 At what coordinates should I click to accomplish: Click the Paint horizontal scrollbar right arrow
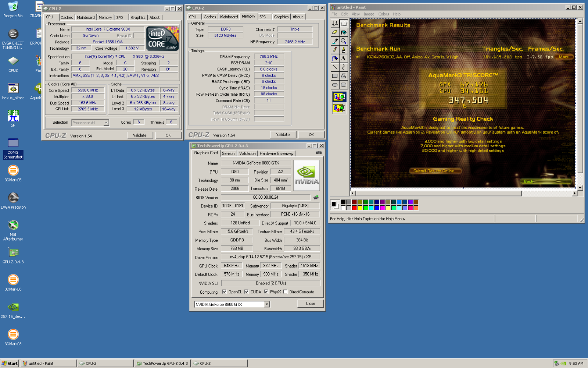click(574, 193)
